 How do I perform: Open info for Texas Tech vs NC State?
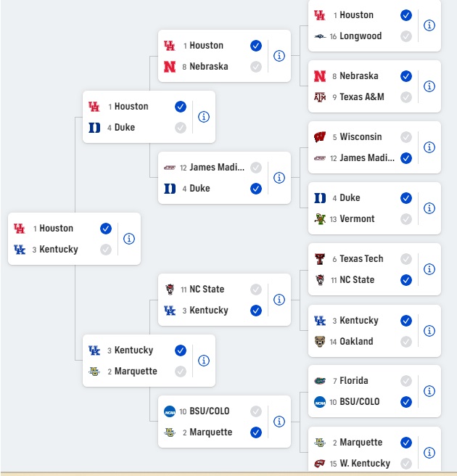429,269
